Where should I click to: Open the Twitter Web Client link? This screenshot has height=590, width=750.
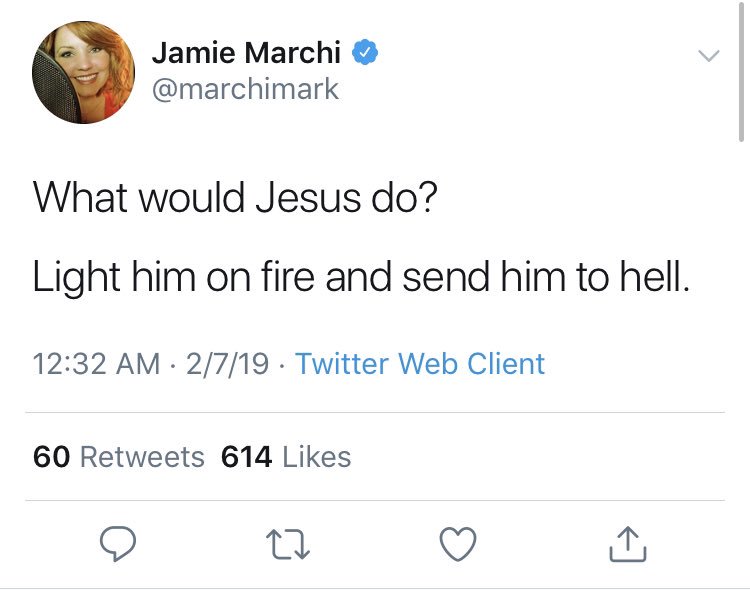(x=420, y=364)
